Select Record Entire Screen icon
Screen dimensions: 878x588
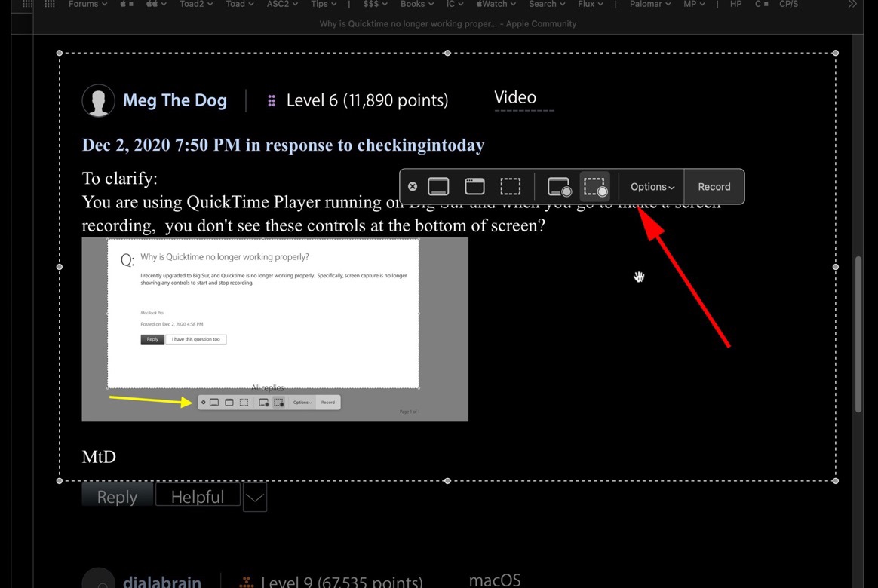(x=559, y=187)
